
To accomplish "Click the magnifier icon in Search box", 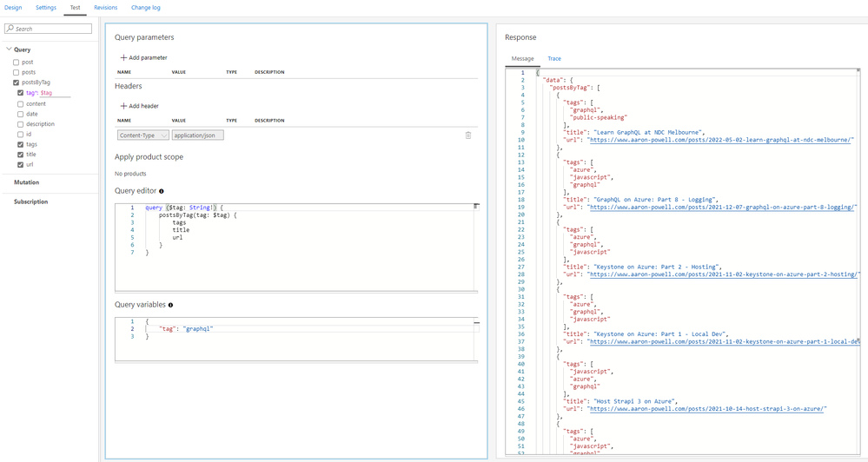I will pyautogui.click(x=10, y=28).
